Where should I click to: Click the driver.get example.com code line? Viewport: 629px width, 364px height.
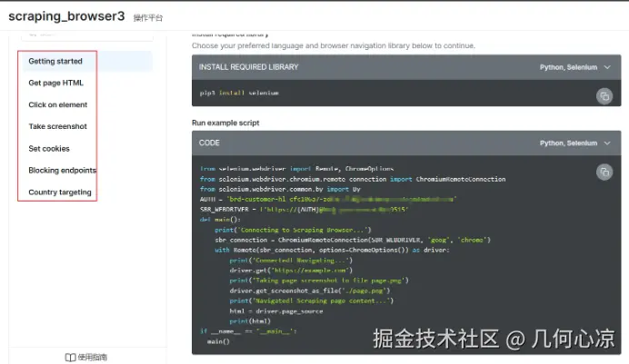click(291, 271)
